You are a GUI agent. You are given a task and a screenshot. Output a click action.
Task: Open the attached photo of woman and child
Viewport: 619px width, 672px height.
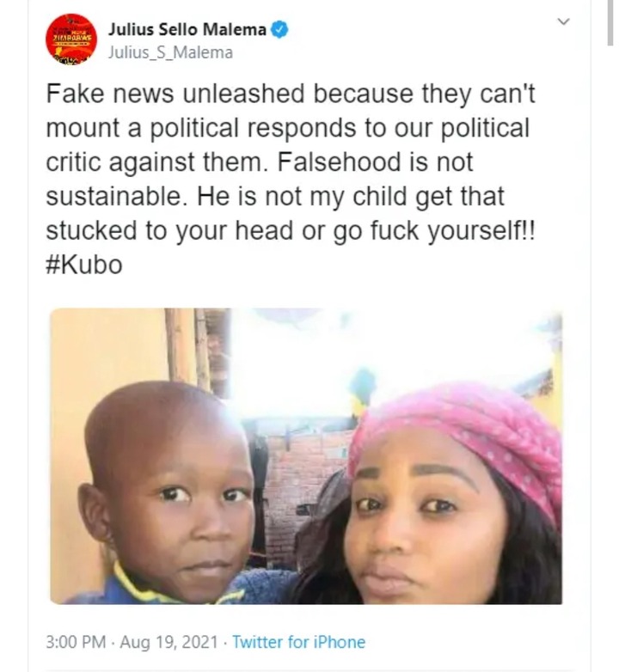point(306,456)
